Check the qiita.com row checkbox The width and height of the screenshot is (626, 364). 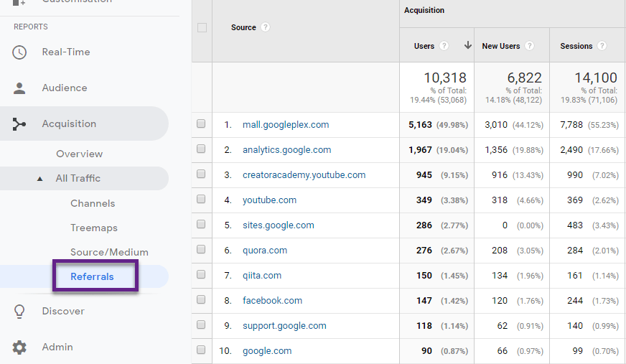pyautogui.click(x=201, y=274)
